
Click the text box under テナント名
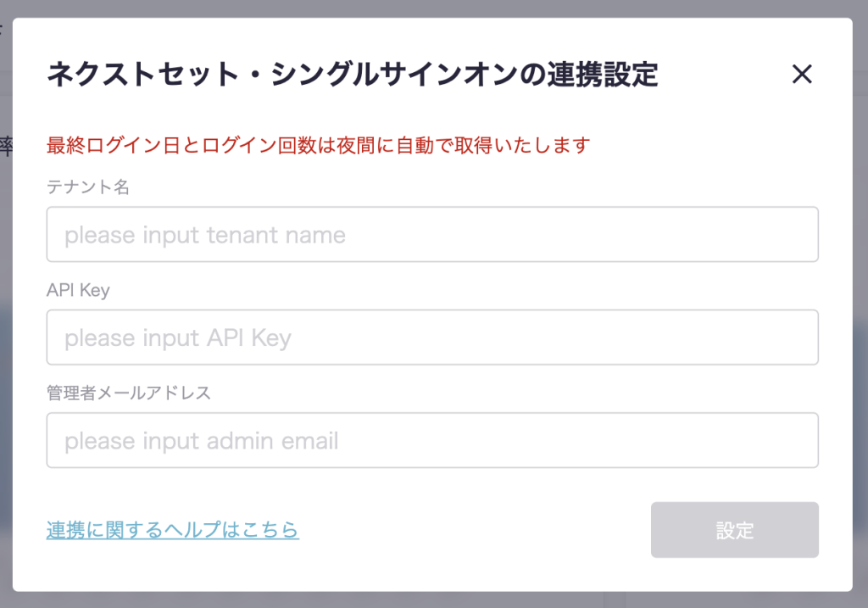pos(432,234)
